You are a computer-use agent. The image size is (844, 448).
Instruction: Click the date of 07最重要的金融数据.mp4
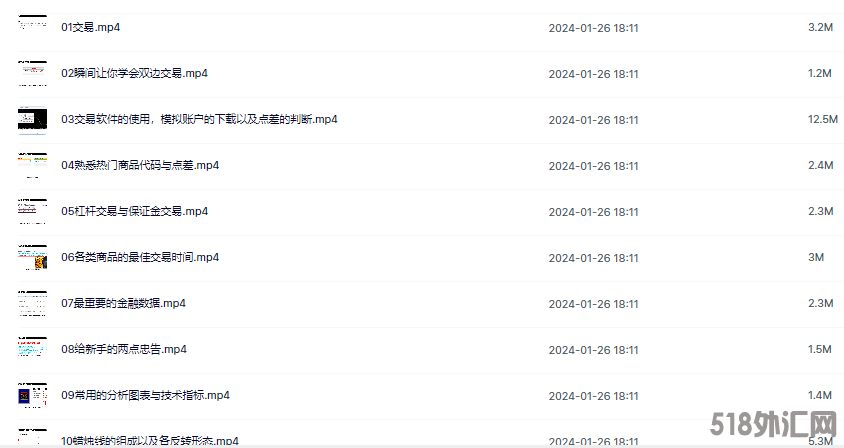(593, 304)
